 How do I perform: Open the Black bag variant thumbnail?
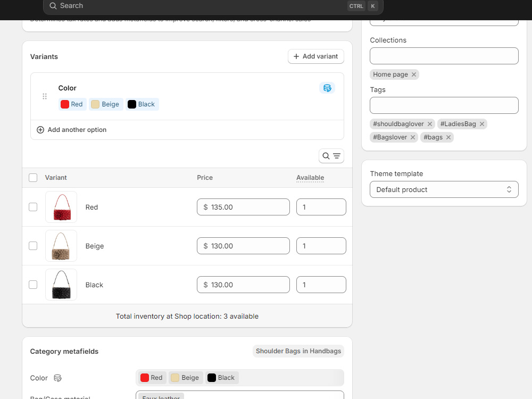(x=61, y=285)
